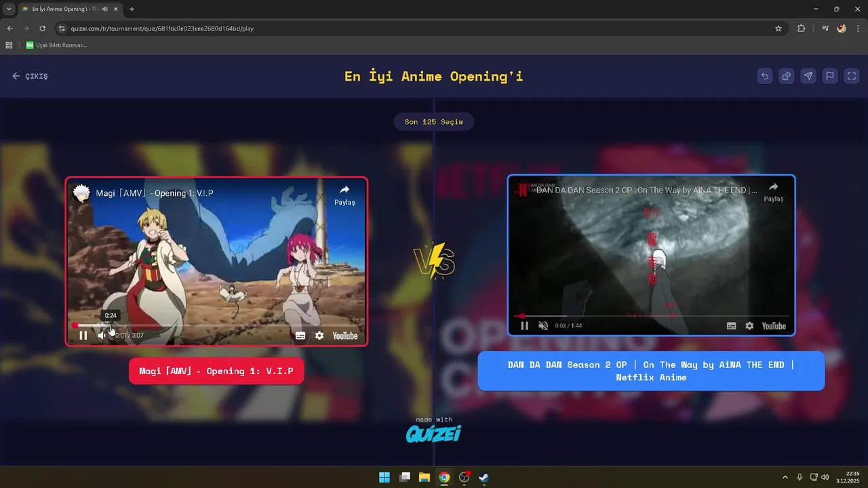The width and height of the screenshot is (868, 488).
Task: Open File Explorer from the taskbar
Action: (x=425, y=477)
